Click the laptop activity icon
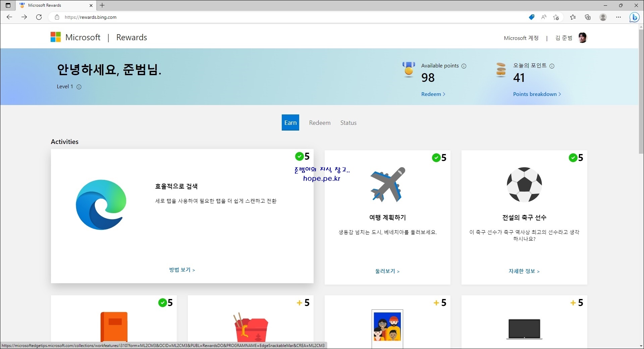The image size is (644, 349). [x=524, y=329]
